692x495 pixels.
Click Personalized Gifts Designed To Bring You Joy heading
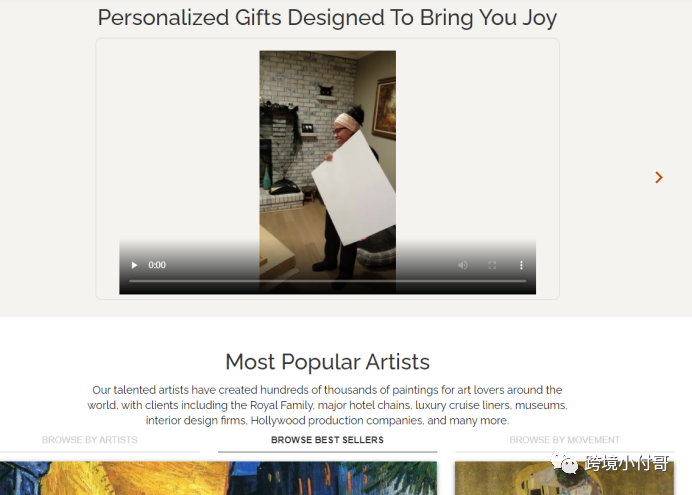[327, 18]
